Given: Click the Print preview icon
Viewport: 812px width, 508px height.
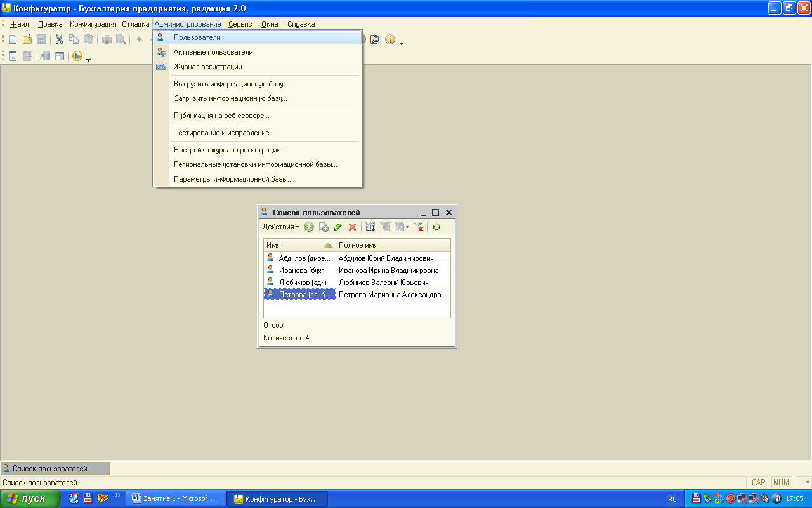Looking at the screenshot, I should [121, 39].
